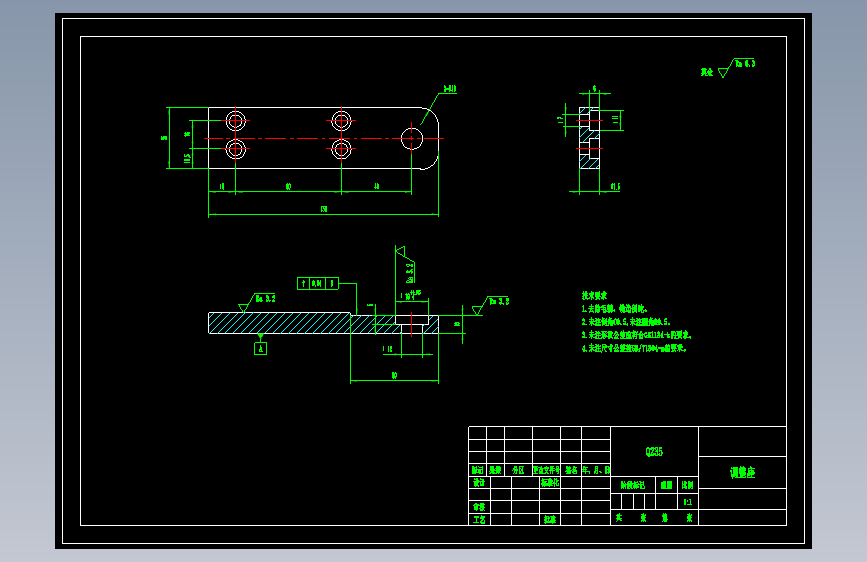
Task: Click the hole callout leader text above plate corner
Action: pyautogui.click(x=450, y=89)
